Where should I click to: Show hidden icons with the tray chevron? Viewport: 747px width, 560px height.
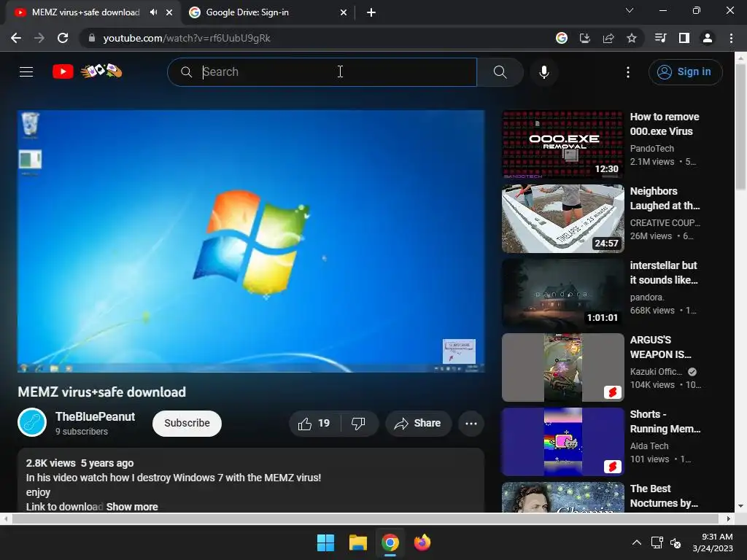pyautogui.click(x=636, y=542)
